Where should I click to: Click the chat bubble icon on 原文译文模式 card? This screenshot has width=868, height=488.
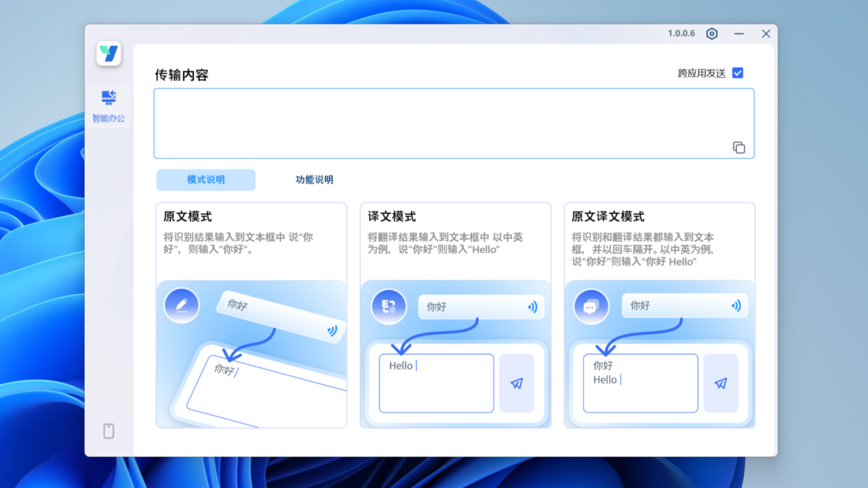pyautogui.click(x=591, y=306)
